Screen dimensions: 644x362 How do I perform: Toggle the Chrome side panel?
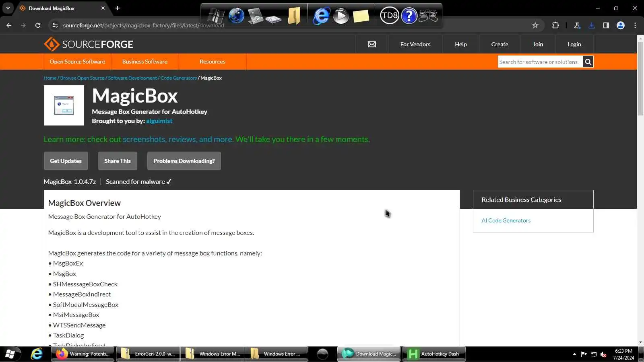point(606,25)
